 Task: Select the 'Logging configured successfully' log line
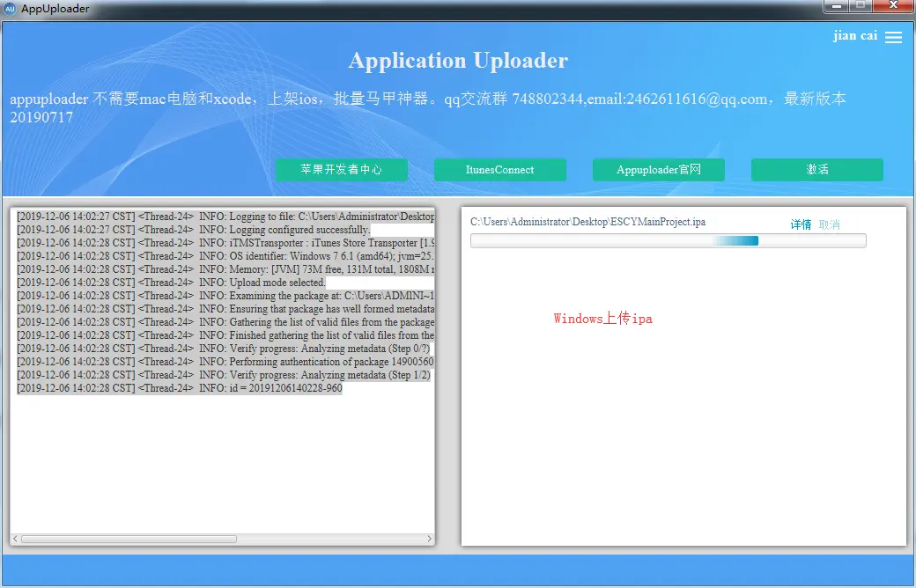coord(194,230)
